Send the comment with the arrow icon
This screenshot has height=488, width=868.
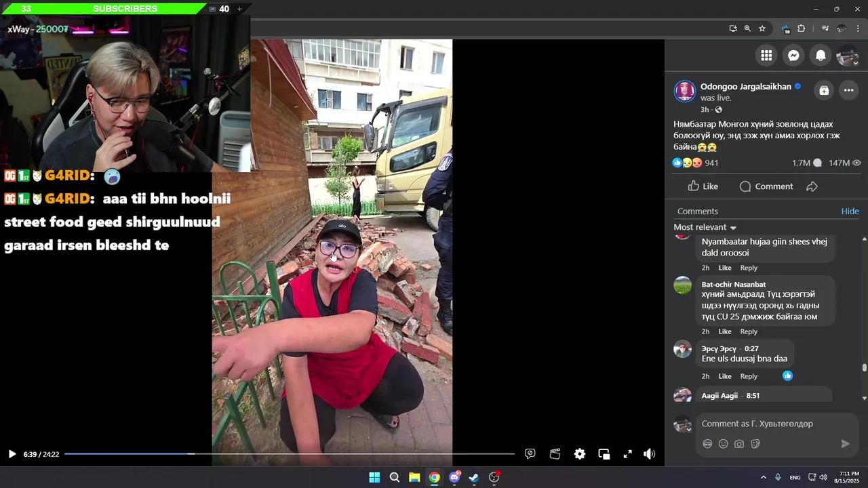pos(845,444)
